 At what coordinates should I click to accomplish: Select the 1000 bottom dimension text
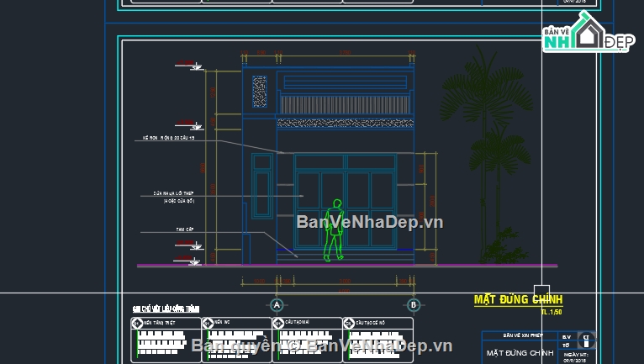tap(259, 282)
